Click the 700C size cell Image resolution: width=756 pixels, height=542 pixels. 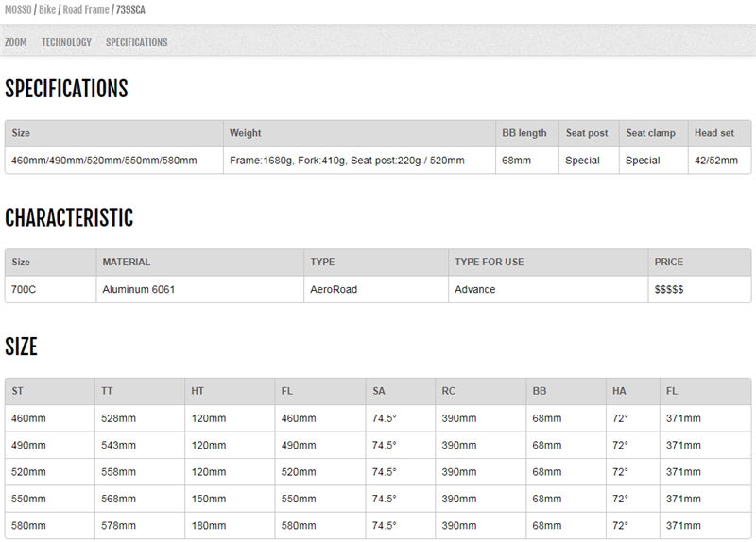51,289
